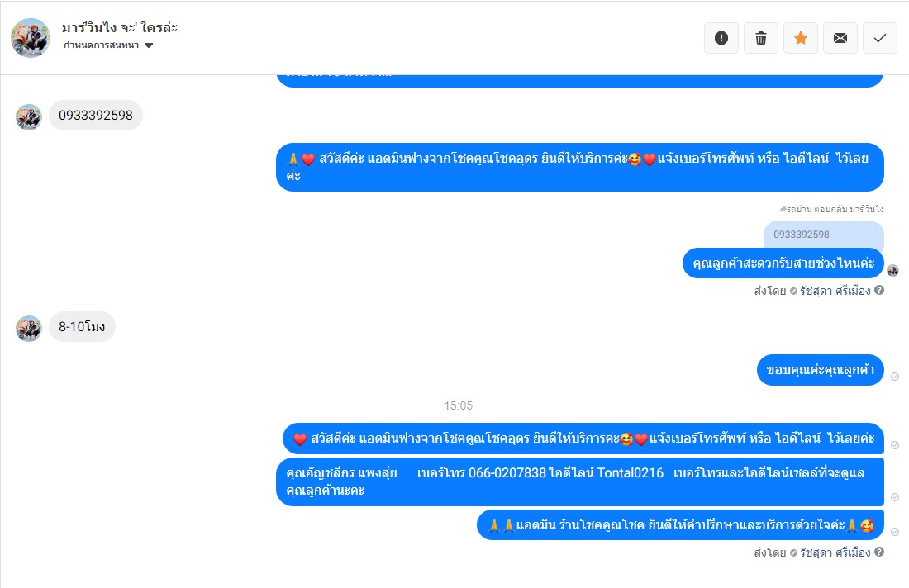Screen dimensions: 909x588
Task: Open contact's profile picture in header
Action: (x=30, y=38)
